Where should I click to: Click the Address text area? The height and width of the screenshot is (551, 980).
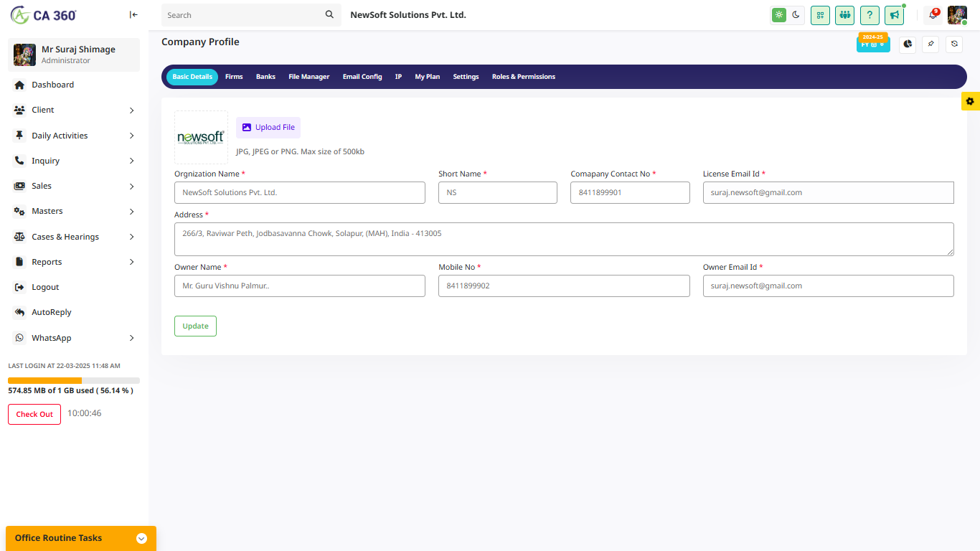pyautogui.click(x=564, y=239)
